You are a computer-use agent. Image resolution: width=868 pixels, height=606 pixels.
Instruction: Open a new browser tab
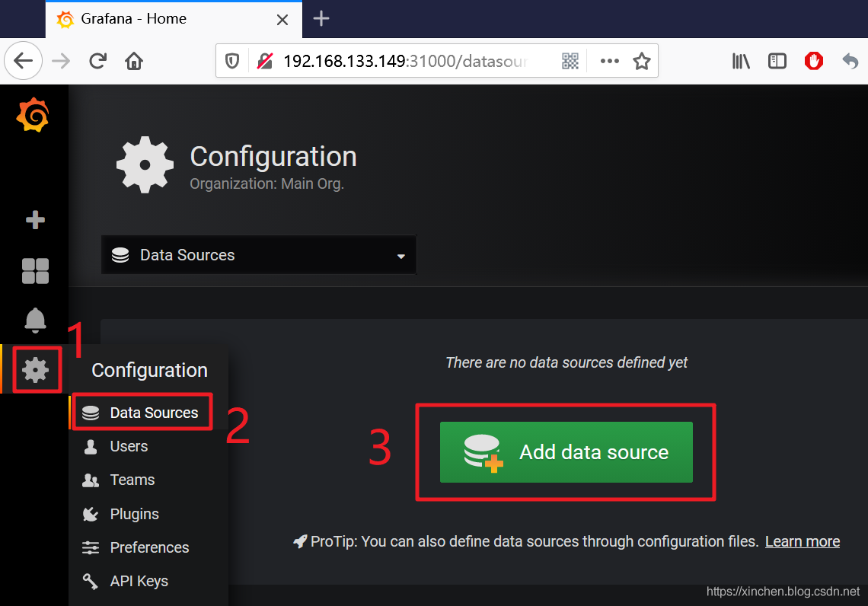click(321, 19)
